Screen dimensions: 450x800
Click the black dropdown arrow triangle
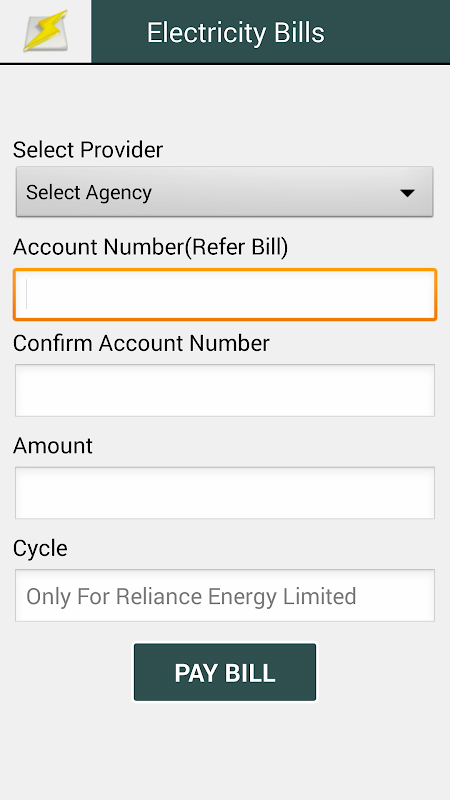click(x=407, y=193)
